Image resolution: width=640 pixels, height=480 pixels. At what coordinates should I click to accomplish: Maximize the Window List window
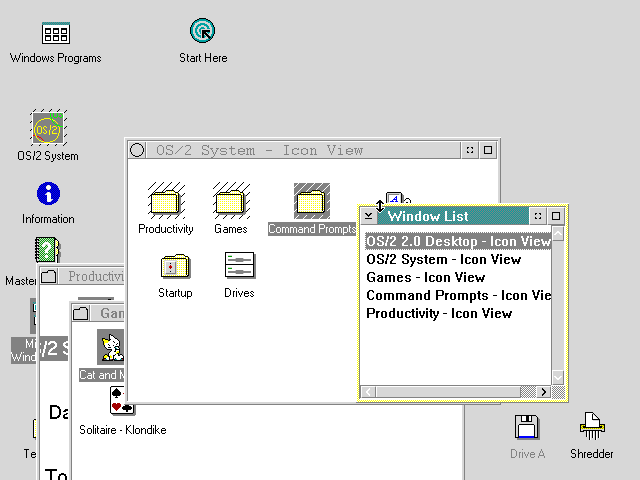[556, 216]
